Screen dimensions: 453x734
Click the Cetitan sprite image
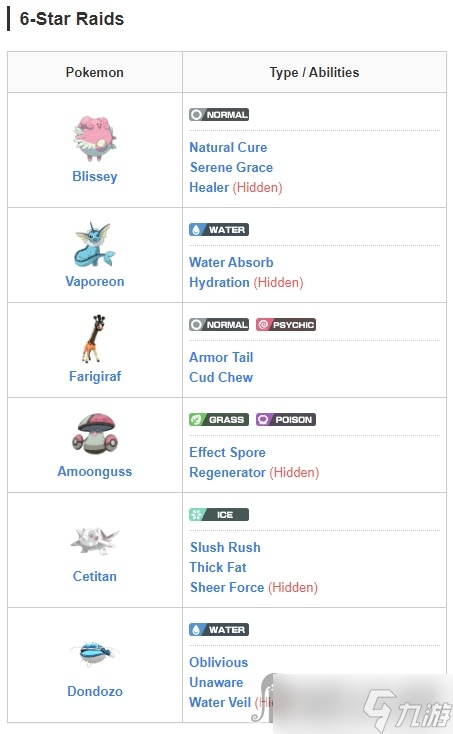pos(95,541)
